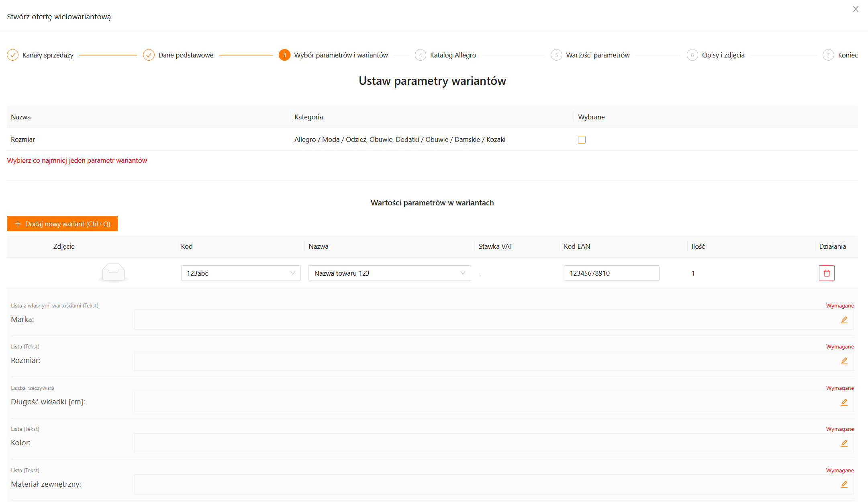Image resolution: width=868 pixels, height=502 pixels.
Task: Click Dodaj nowy wariant button
Action: point(62,224)
